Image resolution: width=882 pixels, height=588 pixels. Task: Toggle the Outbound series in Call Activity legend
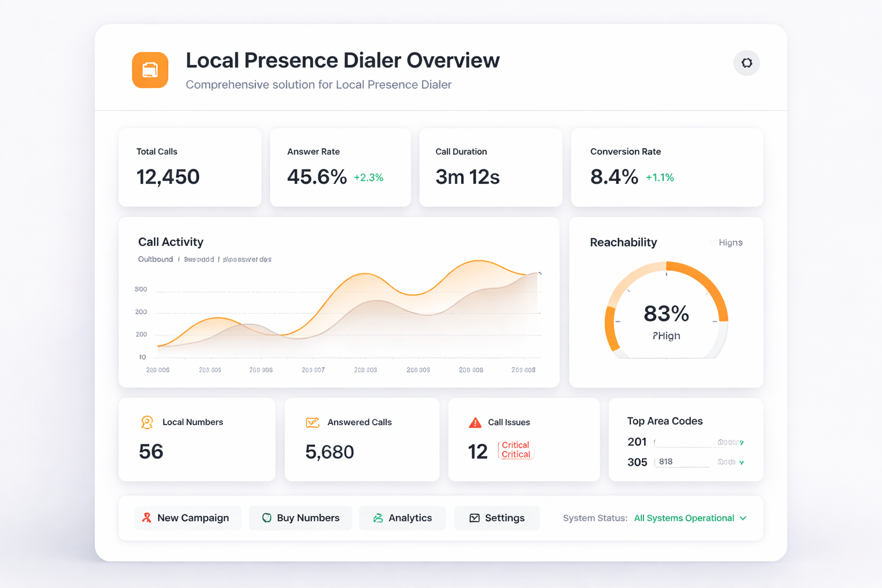pyautogui.click(x=155, y=260)
